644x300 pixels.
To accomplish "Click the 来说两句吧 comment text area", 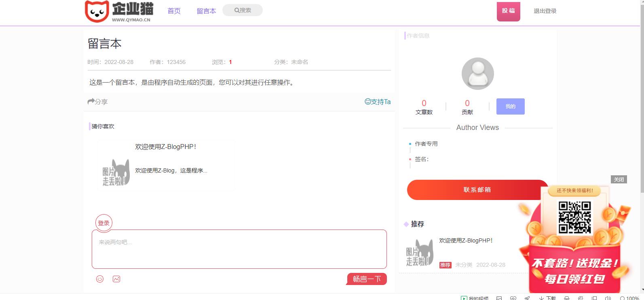I will tap(239, 249).
